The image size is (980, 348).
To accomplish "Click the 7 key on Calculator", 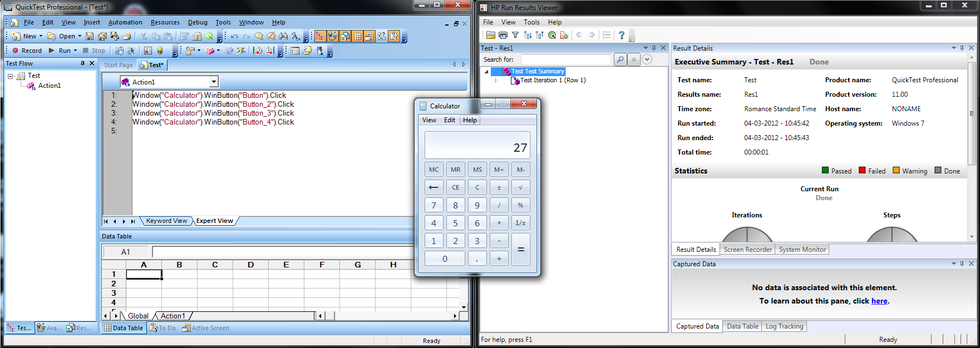I will coord(434,205).
